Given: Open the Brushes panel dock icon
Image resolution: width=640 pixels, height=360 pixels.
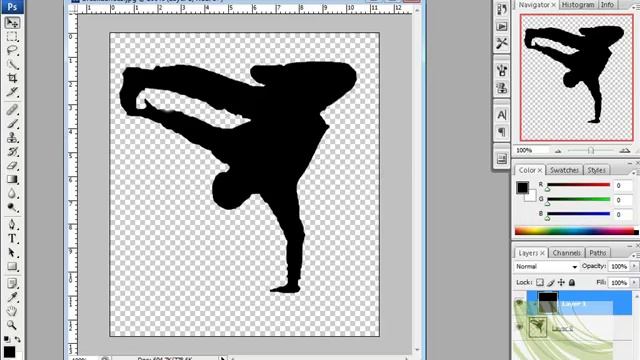Looking at the screenshot, I should coord(502,70).
